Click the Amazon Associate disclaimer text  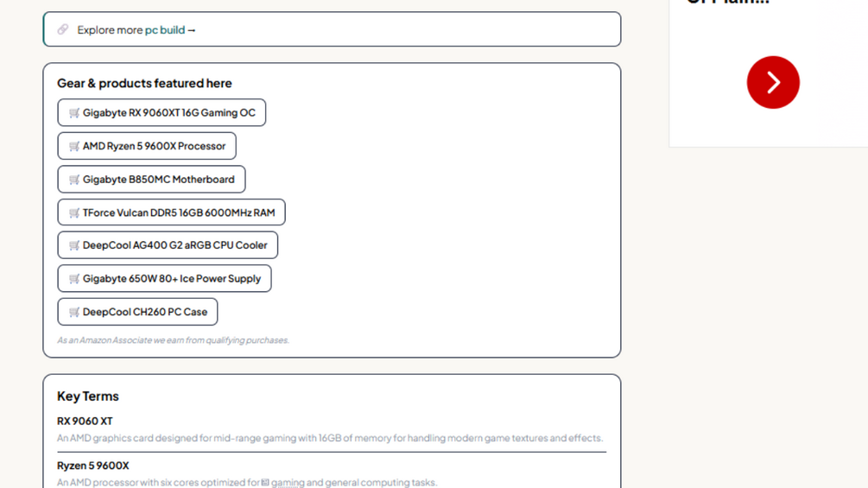[174, 339]
